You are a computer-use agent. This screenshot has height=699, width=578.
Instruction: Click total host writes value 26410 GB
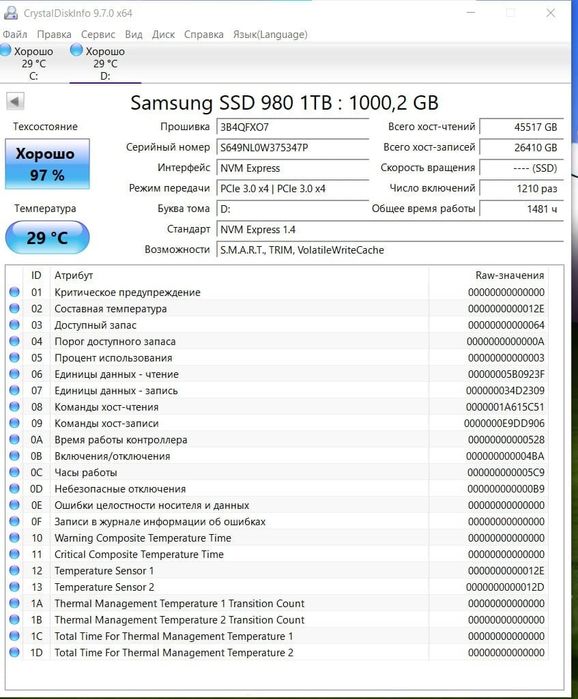(x=521, y=148)
